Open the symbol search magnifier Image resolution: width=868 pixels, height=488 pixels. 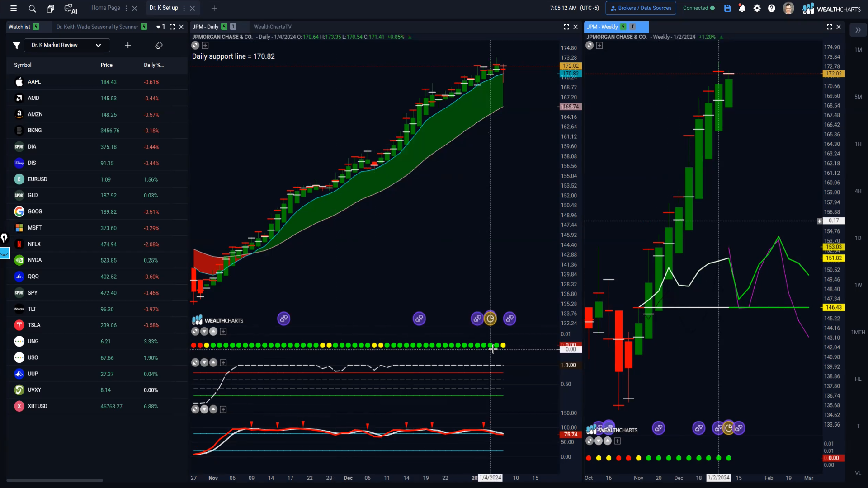pos(32,8)
